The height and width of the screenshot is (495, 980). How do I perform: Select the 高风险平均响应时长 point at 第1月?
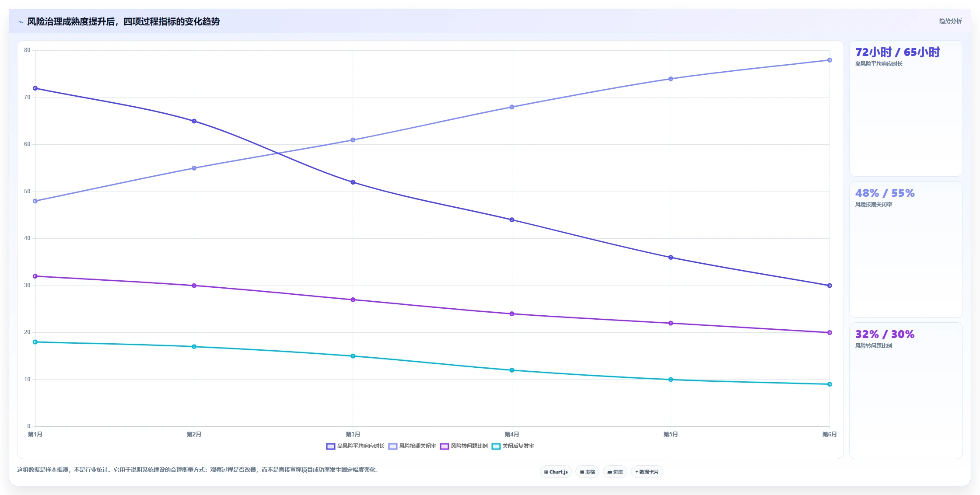(x=35, y=88)
